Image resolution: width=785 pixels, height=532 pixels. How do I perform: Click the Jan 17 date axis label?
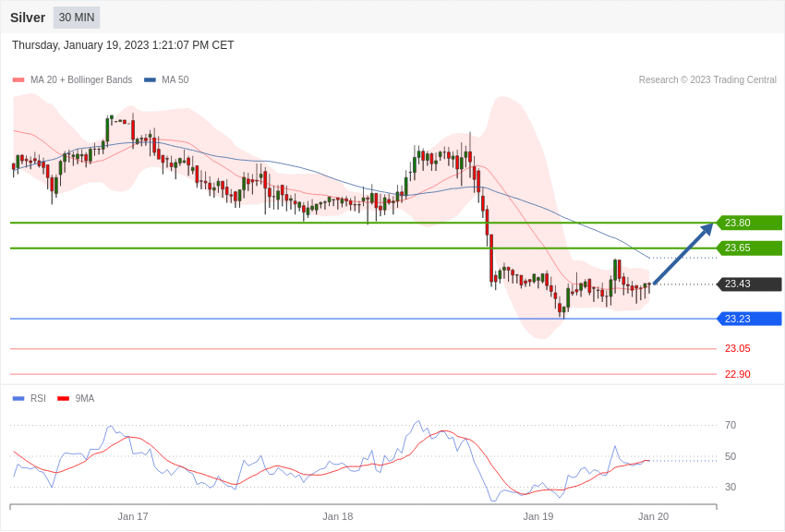click(133, 516)
